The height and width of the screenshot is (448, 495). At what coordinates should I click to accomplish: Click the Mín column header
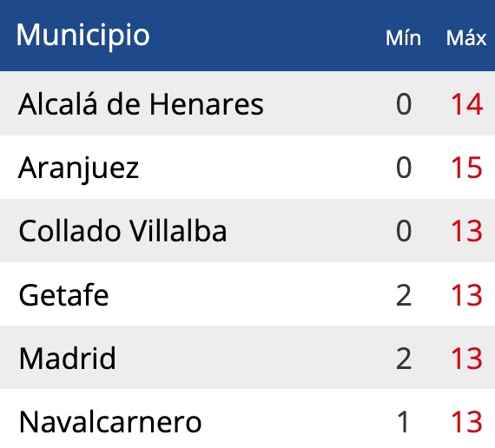click(x=404, y=38)
